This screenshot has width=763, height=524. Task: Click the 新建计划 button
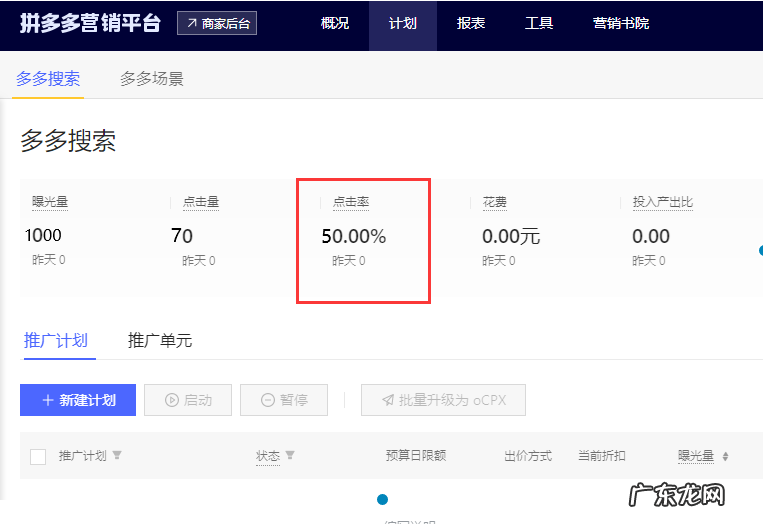78,400
